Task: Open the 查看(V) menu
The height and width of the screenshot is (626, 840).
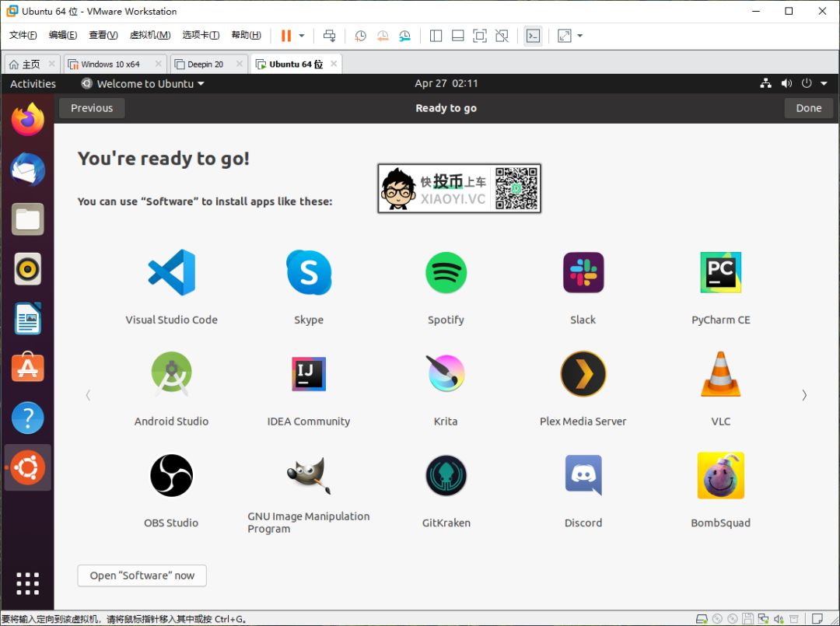Action: click(103, 35)
